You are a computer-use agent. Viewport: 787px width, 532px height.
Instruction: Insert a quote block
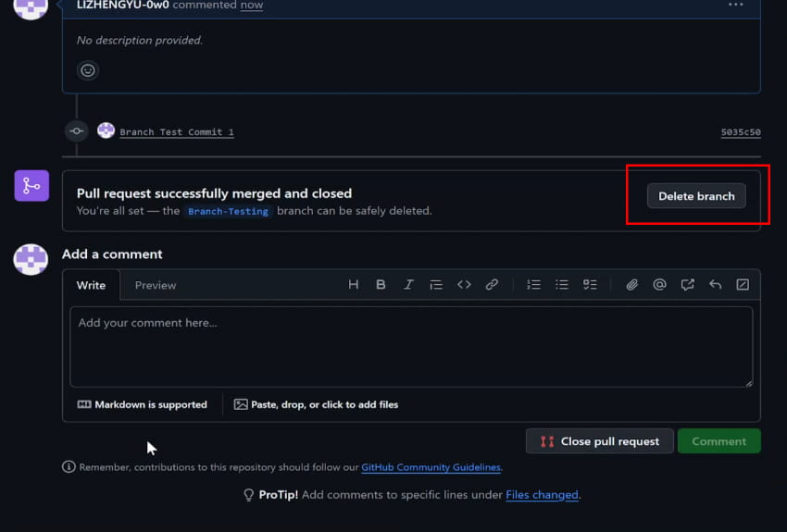[436, 285]
